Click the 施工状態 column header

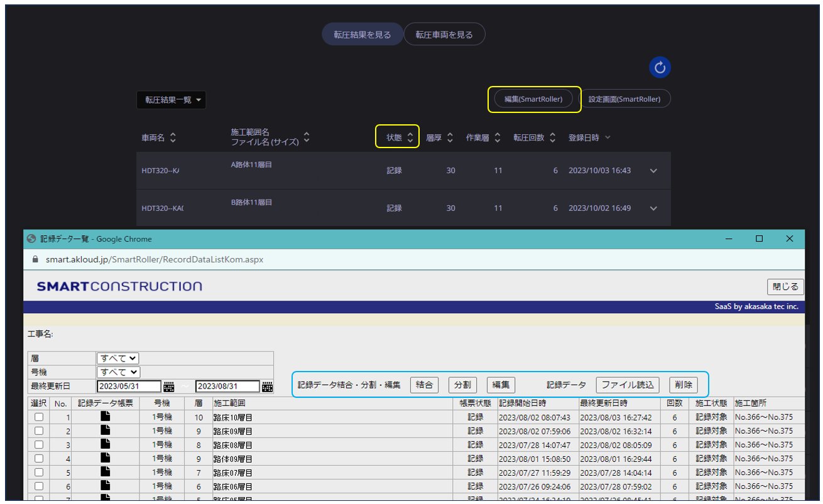[x=711, y=403]
